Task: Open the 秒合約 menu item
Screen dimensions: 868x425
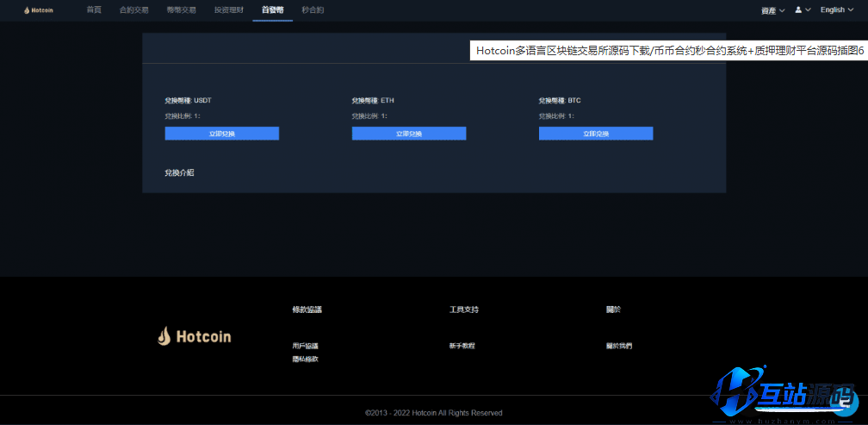Action: (313, 10)
